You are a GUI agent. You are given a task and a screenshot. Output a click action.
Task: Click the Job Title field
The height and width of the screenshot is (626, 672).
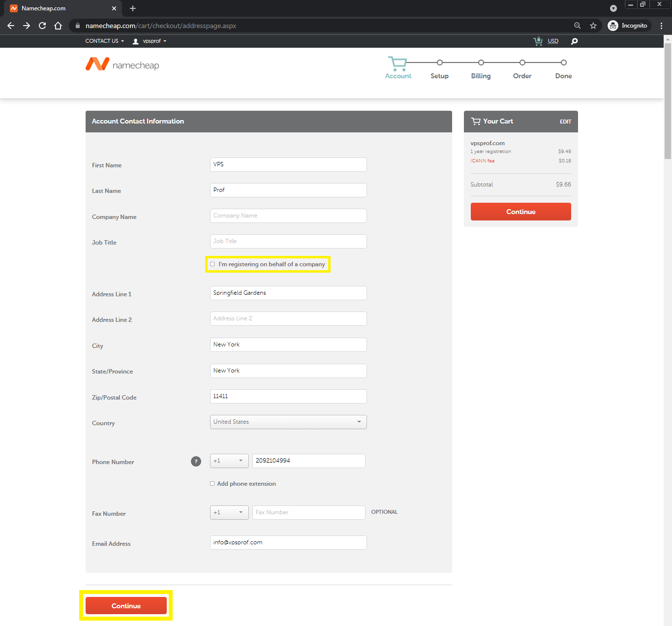[x=288, y=241]
